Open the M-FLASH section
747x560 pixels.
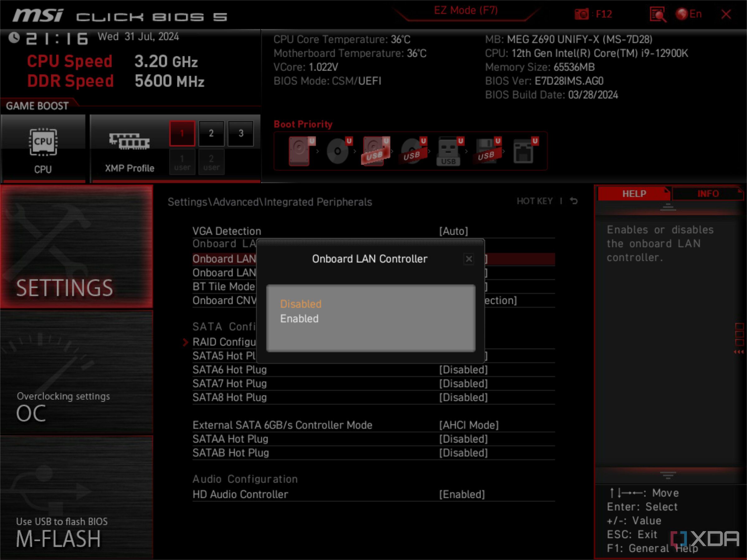tap(77, 497)
